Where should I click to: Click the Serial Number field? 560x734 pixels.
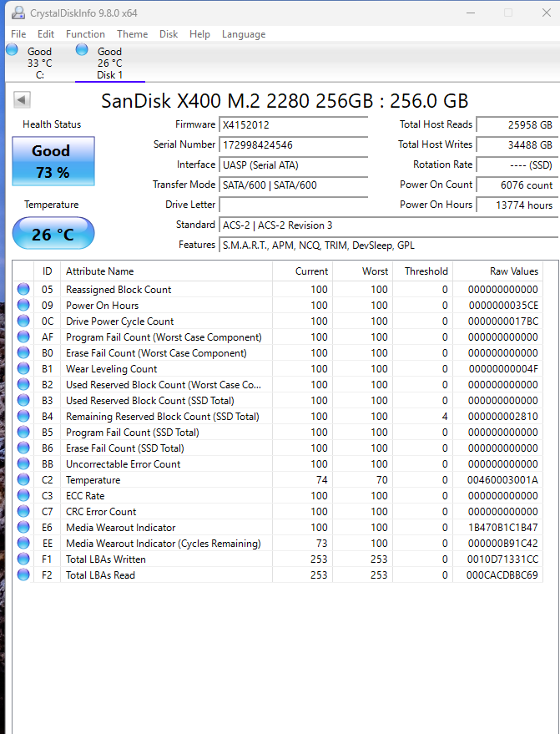click(x=293, y=145)
